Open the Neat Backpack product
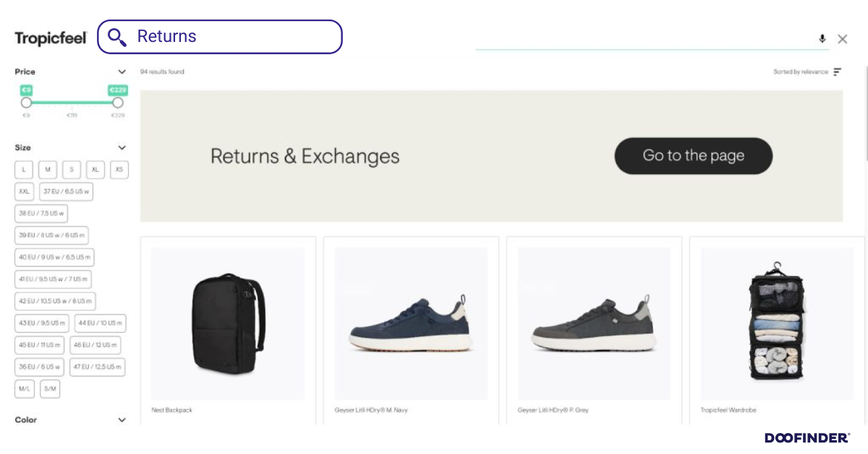The height and width of the screenshot is (454, 868). [228, 324]
